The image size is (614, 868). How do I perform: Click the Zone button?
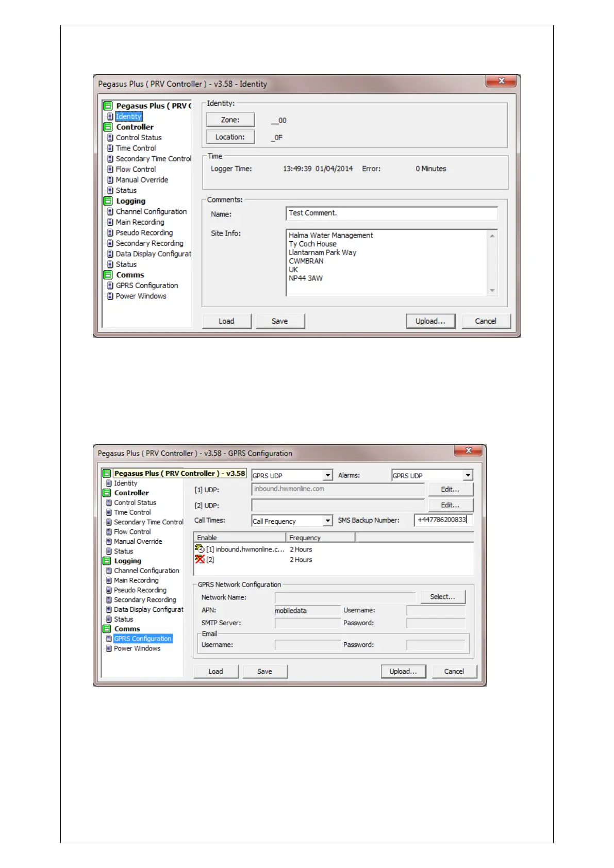point(230,120)
